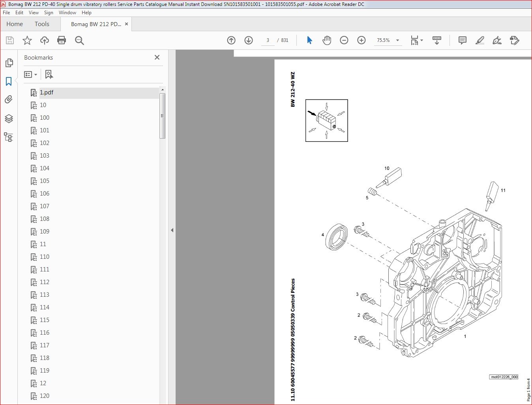The image size is (532, 405).
Task: Select bookmark 108
Action: (44, 219)
